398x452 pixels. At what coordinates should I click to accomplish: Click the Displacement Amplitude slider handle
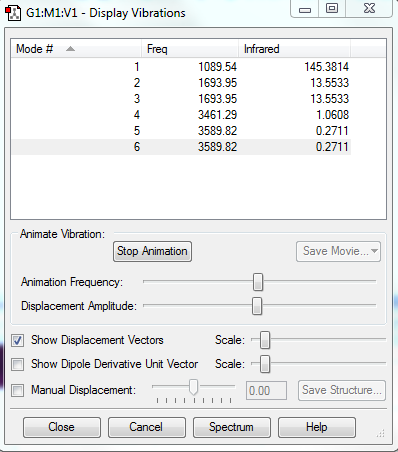click(x=257, y=306)
